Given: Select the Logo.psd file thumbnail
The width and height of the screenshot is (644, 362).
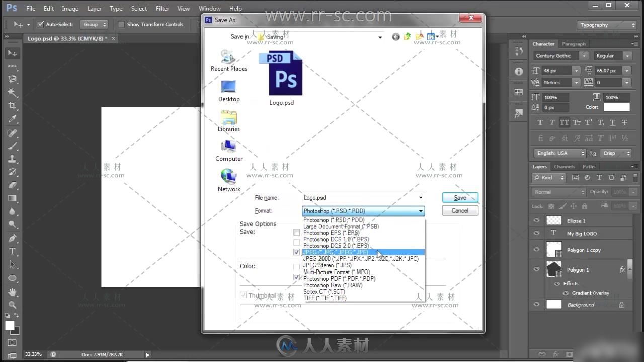Looking at the screenshot, I should click(281, 73).
